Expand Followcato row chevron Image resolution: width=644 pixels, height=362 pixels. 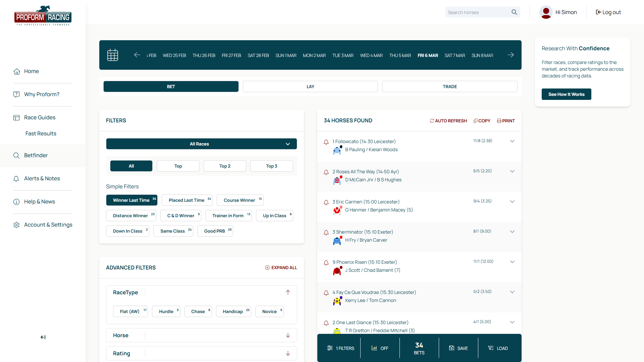tap(512, 141)
